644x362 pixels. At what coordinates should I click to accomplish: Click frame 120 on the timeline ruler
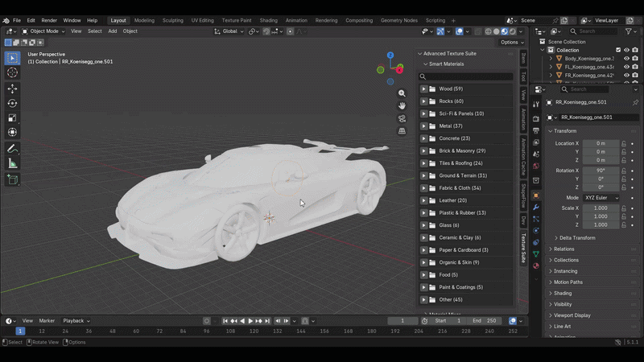tap(254, 331)
